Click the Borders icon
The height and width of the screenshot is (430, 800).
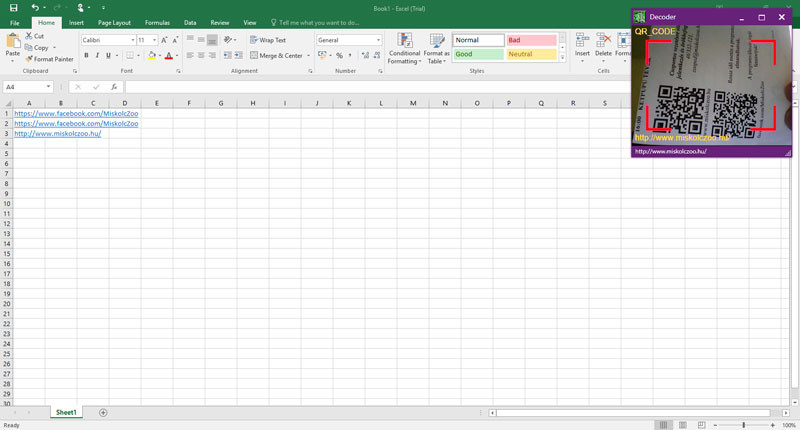tap(130, 55)
